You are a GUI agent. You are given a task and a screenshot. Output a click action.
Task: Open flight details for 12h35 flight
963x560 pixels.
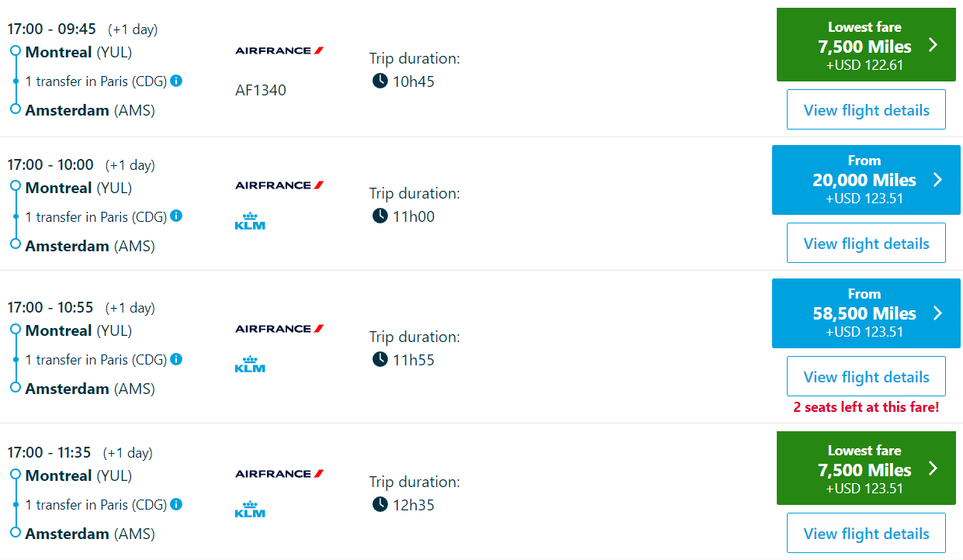(x=866, y=534)
